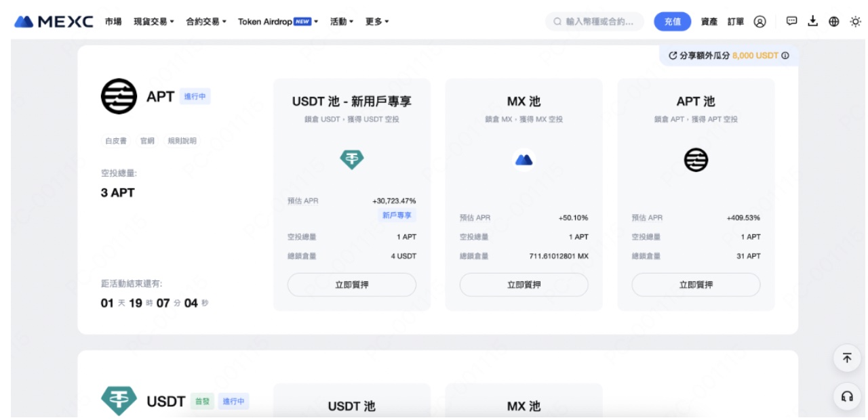Image resolution: width=868 pixels, height=420 pixels.
Task: Open the 合約交易 dropdown menu
Action: tap(206, 22)
